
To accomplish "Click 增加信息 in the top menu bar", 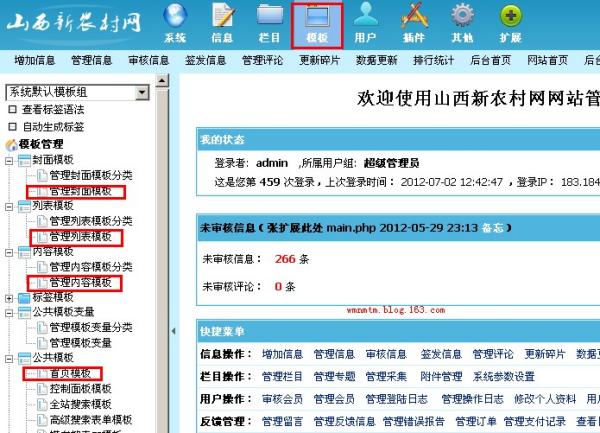I will (x=35, y=60).
